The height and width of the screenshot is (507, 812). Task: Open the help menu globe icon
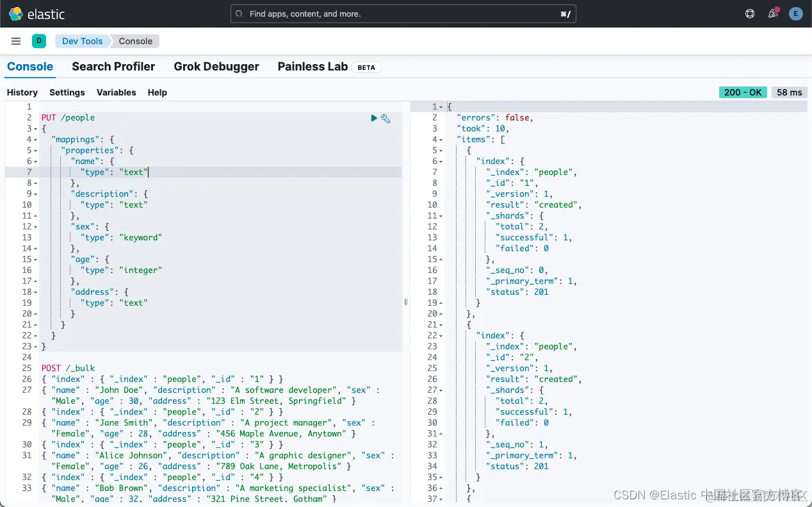coord(750,13)
